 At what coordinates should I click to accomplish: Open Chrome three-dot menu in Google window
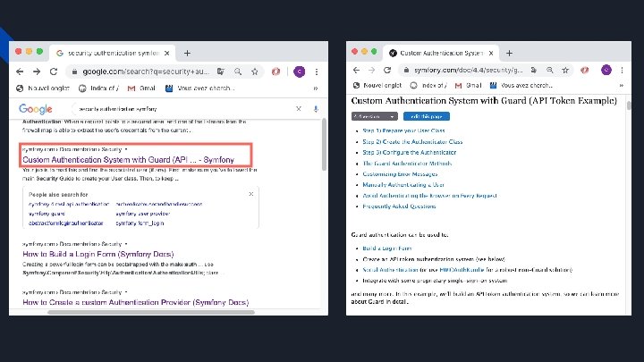tap(317, 72)
